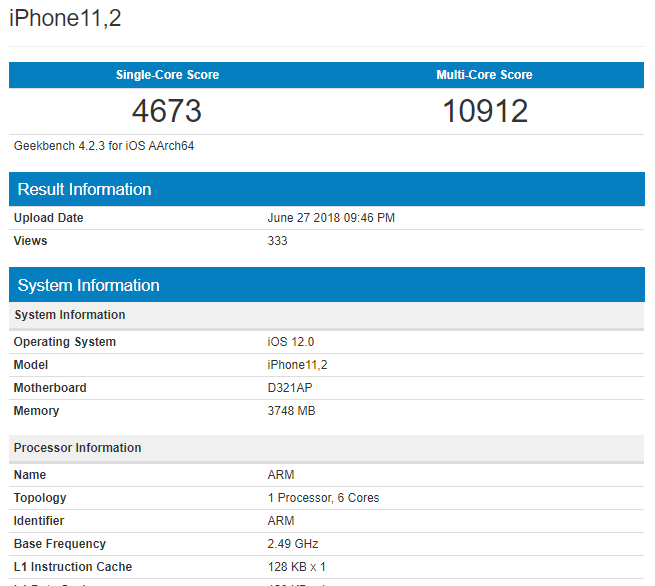Click the Processor Information subheader
This screenshot has height=586, width=655.
click(327, 448)
